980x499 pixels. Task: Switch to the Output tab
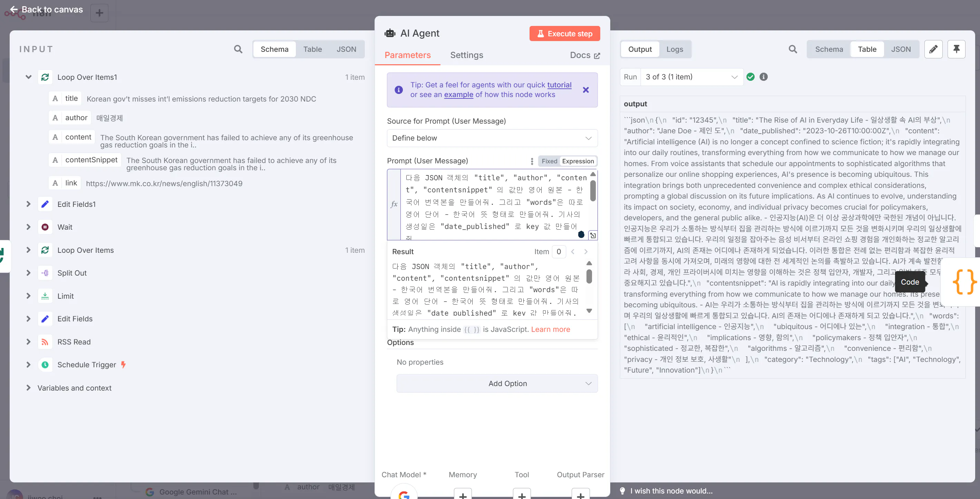click(640, 49)
